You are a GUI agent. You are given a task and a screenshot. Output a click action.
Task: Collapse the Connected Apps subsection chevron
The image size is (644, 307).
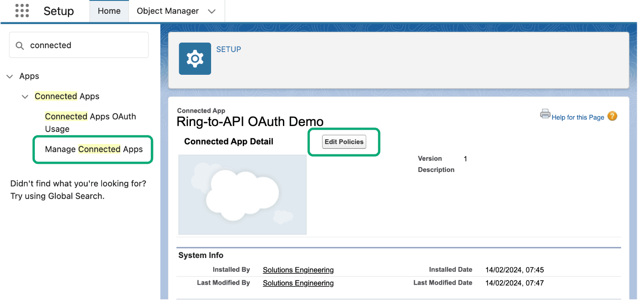(25, 97)
